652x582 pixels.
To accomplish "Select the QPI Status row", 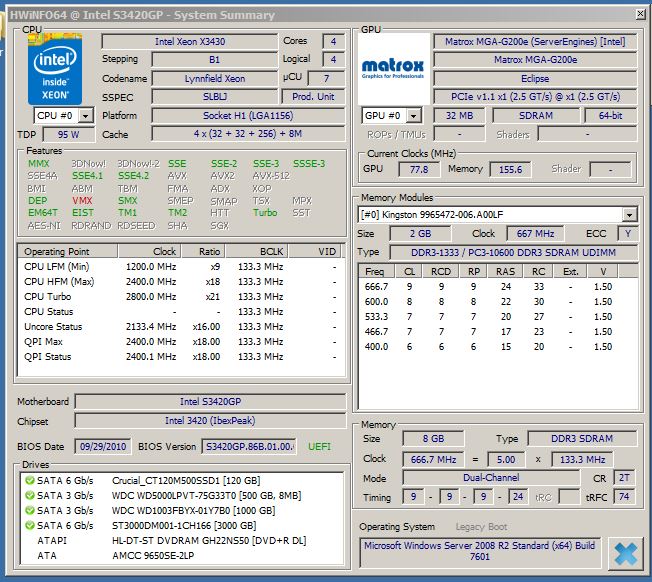I will click(181, 357).
